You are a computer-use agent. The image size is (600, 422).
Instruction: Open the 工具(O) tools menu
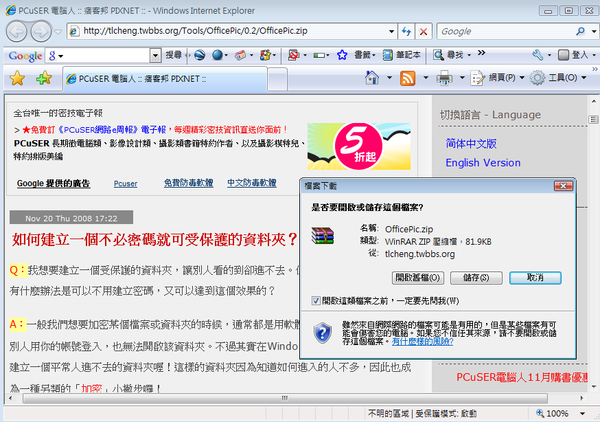click(x=558, y=78)
